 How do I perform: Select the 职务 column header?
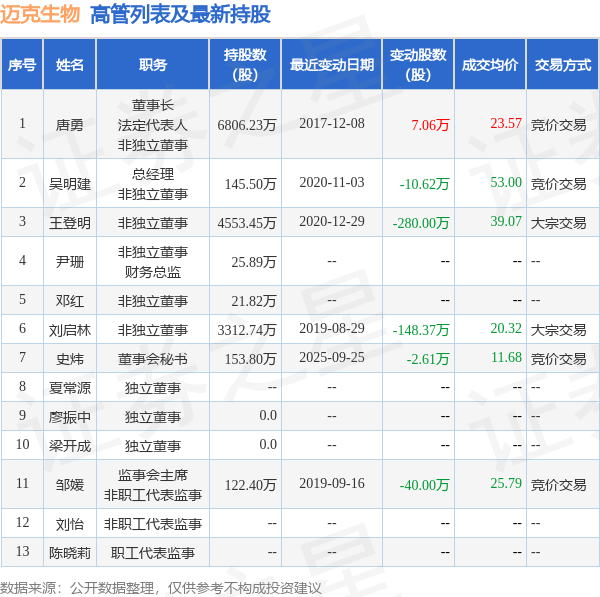pos(153,65)
